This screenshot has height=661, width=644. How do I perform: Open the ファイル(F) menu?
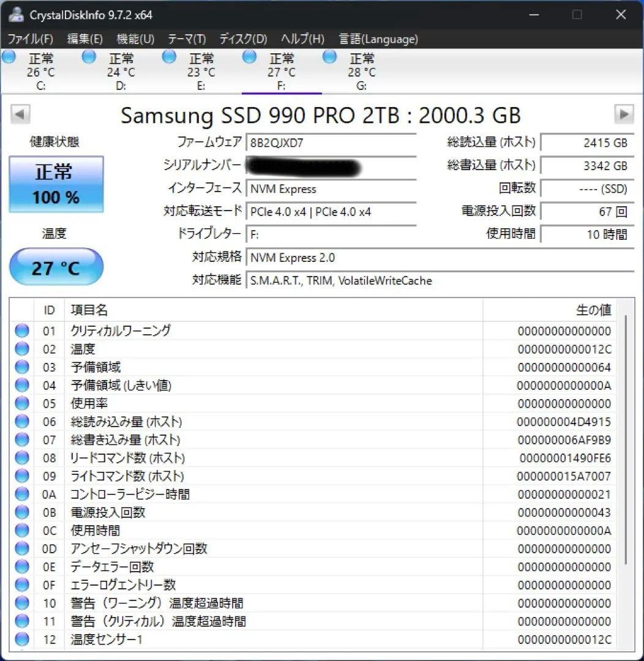[31, 39]
